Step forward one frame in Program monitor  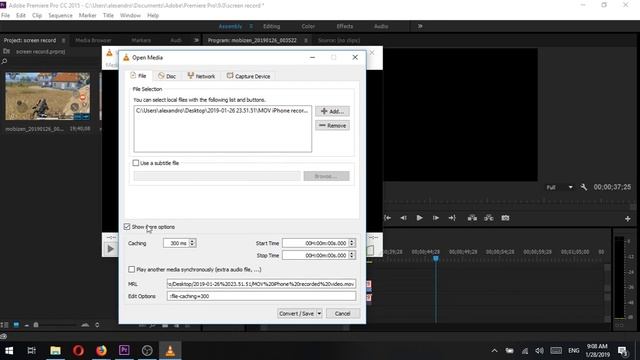pos(436,218)
